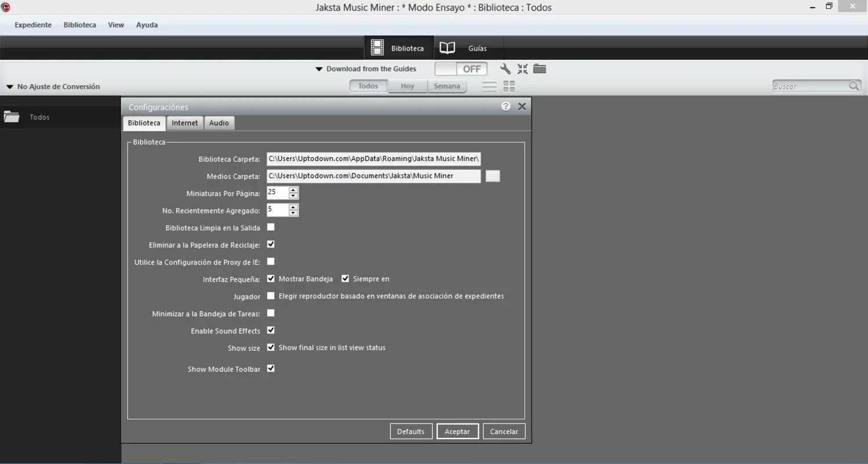The height and width of the screenshot is (464, 868).
Task: Increase No. Recientemente Agregado value
Action: coord(293,206)
